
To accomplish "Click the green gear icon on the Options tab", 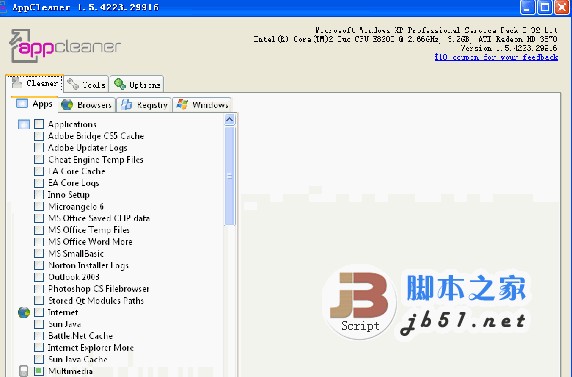I will (x=120, y=84).
